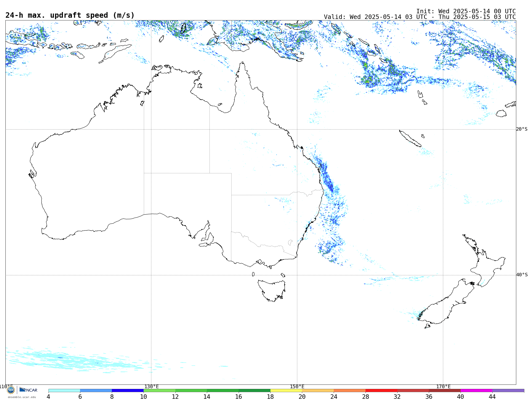Choose the light orange 20–24 m/s swatch

318,390
